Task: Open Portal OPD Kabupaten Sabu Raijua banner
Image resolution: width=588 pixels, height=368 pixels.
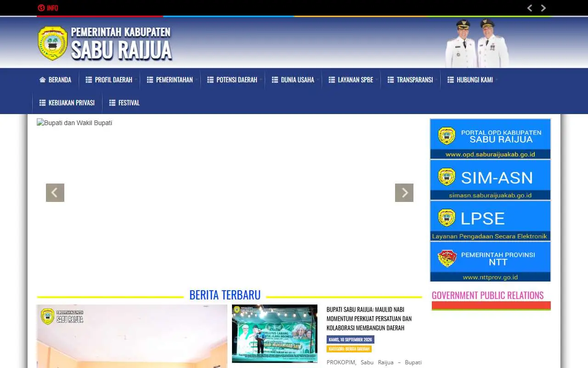Action: pos(490,139)
